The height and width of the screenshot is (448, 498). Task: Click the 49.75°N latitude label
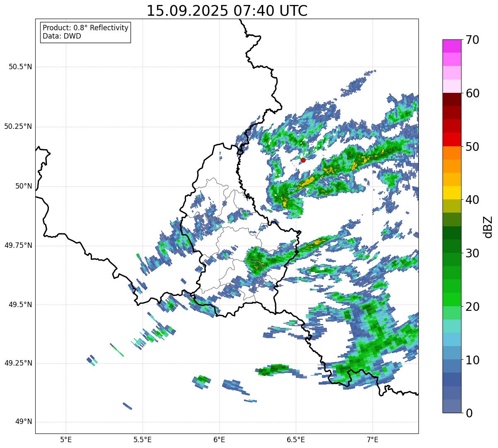pyautogui.click(x=18, y=245)
